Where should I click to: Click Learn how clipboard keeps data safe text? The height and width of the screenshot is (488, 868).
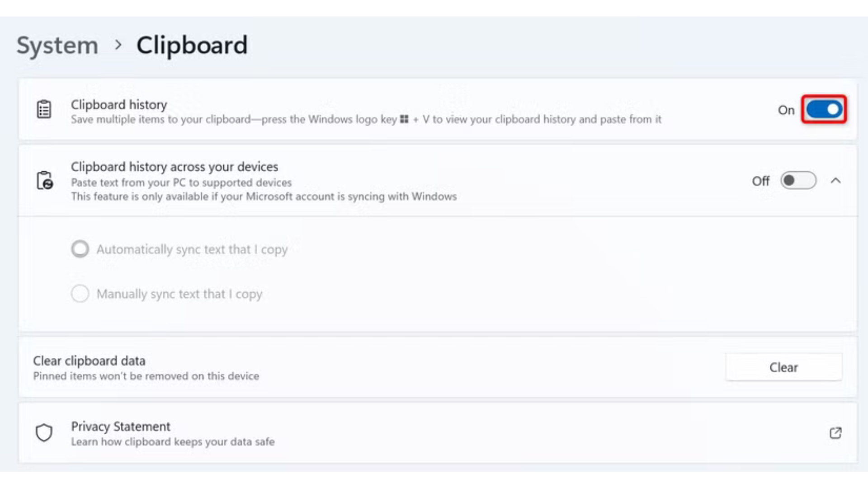173,441
